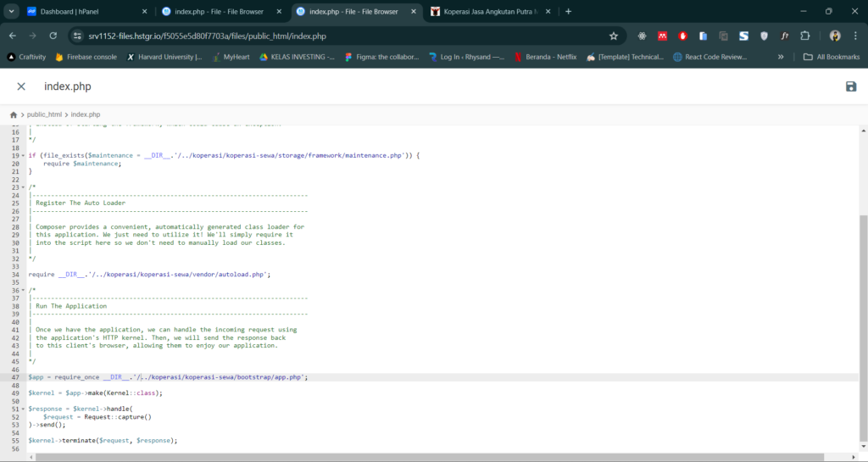This screenshot has width=868, height=462.
Task: Open MyHeart bookmark
Action: [x=231, y=57]
